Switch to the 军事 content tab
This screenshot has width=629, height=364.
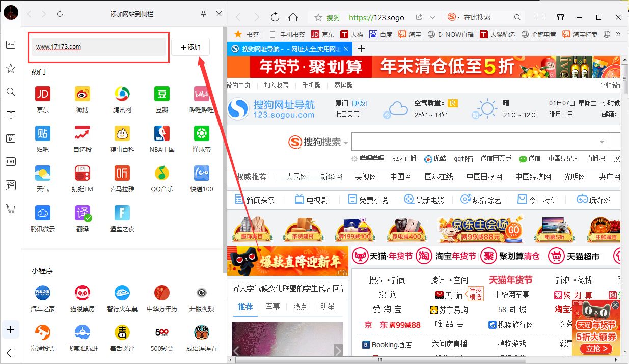click(273, 306)
